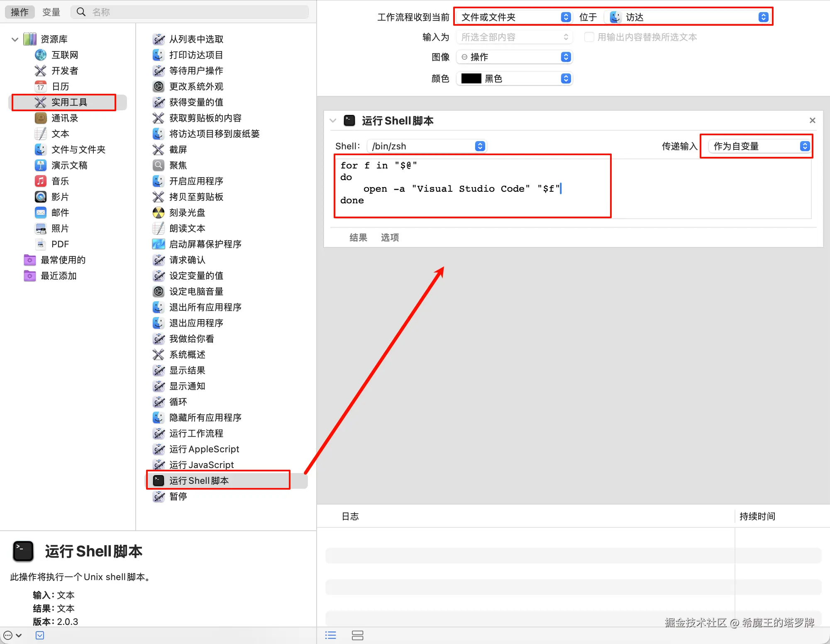
Task: Click the Run Shell Script action icon in the list
Action: [x=159, y=481]
